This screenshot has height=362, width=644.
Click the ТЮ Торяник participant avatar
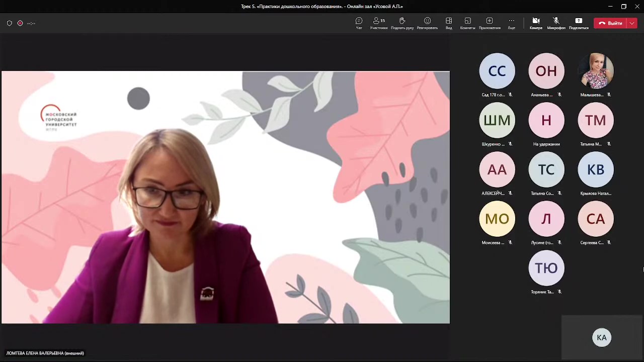click(546, 268)
